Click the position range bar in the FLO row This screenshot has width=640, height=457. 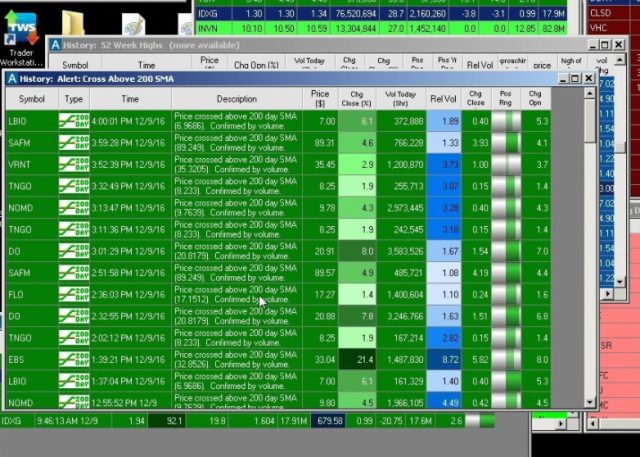tap(506, 295)
